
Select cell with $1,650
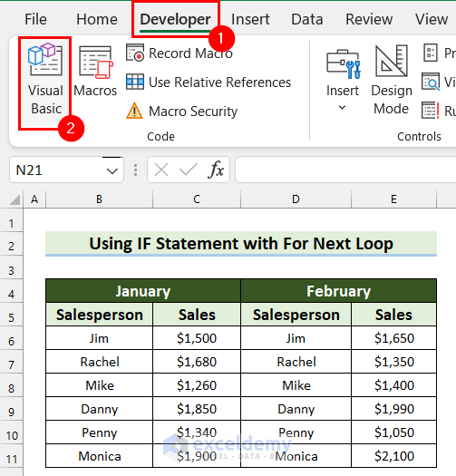tap(393, 338)
